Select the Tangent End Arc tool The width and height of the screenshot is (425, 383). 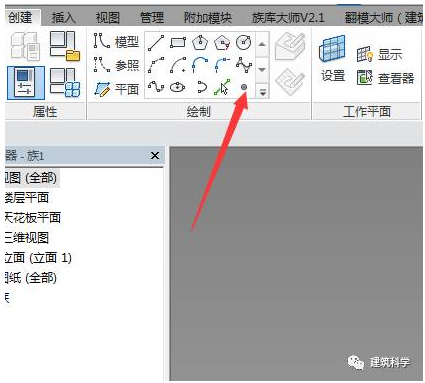point(200,65)
